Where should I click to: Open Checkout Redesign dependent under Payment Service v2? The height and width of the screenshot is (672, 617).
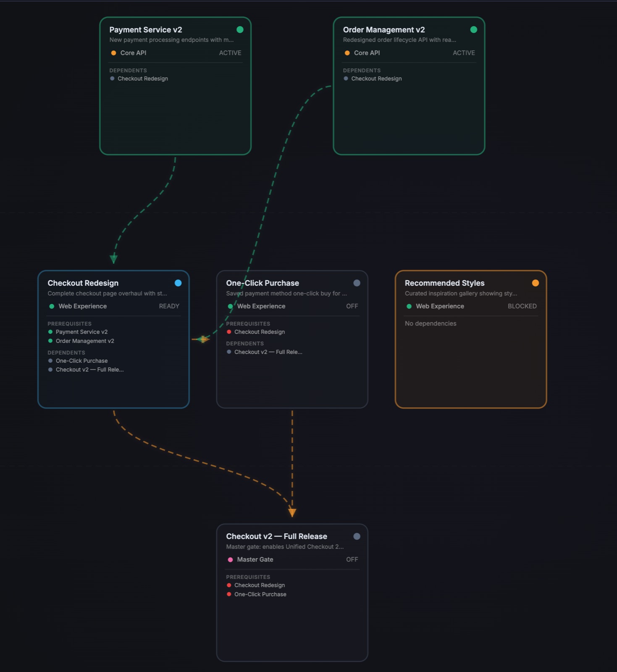point(143,79)
